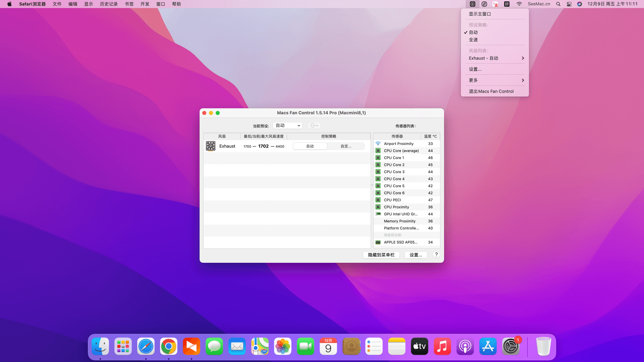Click the date and time in menu bar
644x362 pixels.
pyautogui.click(x=612, y=4)
